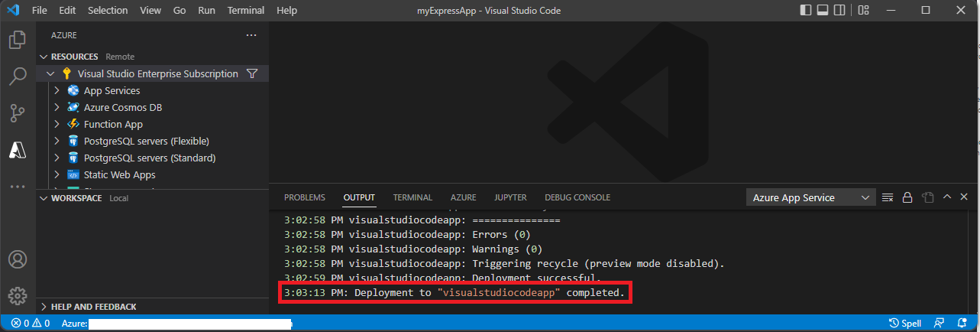Click the Azure account status bar item
Viewport: 980px width, 332px height.
177,324
